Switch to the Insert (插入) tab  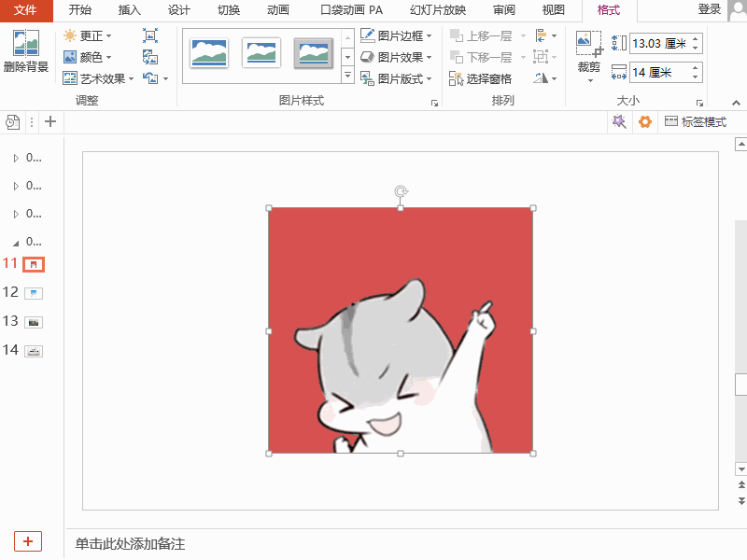[x=129, y=10]
